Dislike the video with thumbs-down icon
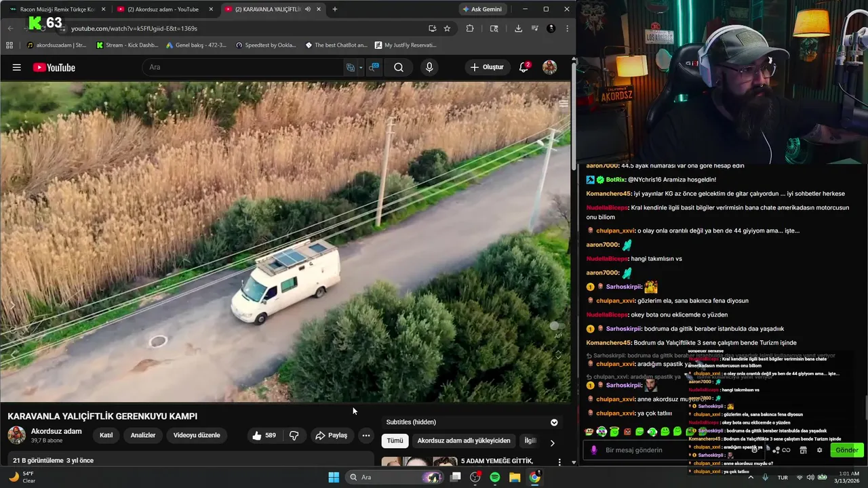Screen dimensions: 868x488 [294, 435]
